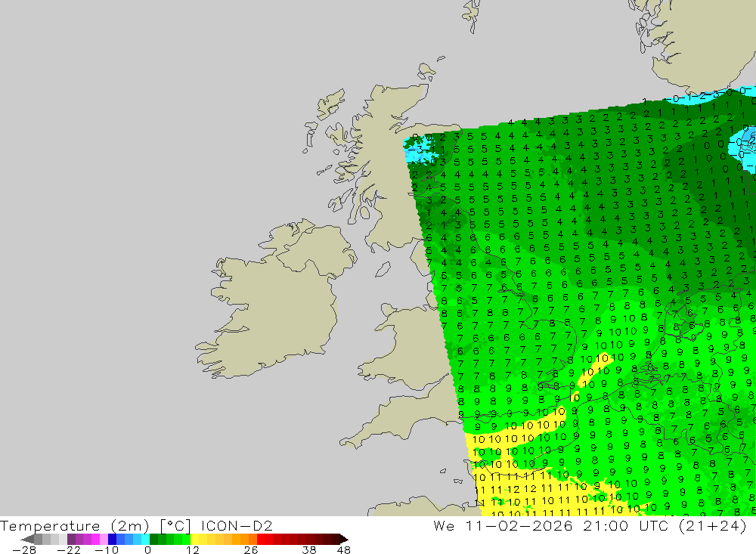Pick the light pink legend swatch
Viewport: 756px width, 554px height.
coord(104,539)
